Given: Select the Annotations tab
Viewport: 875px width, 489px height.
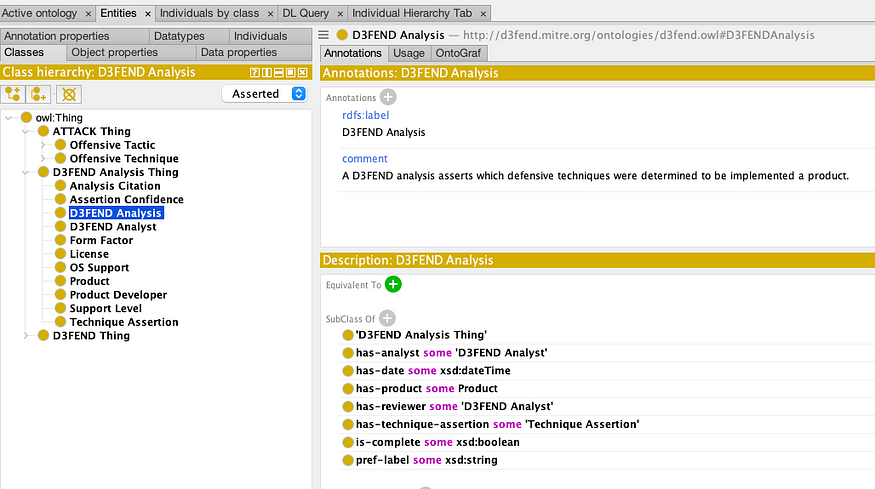Looking at the screenshot, I should (x=353, y=53).
